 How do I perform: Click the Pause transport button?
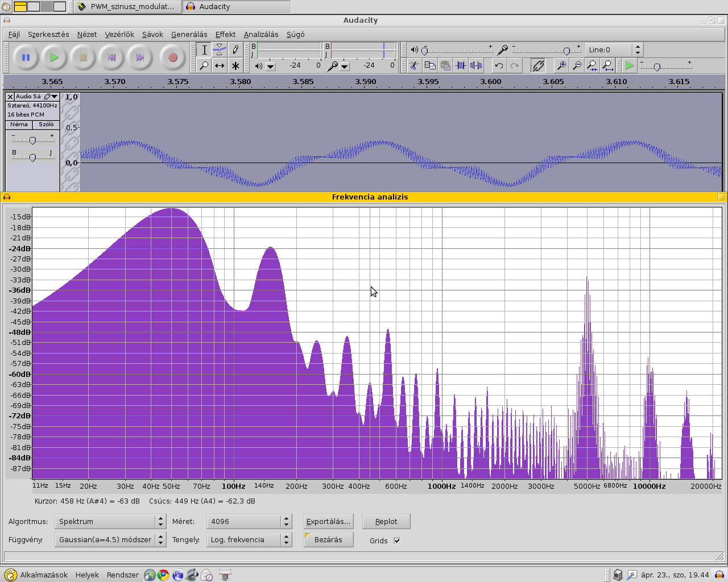[26, 57]
